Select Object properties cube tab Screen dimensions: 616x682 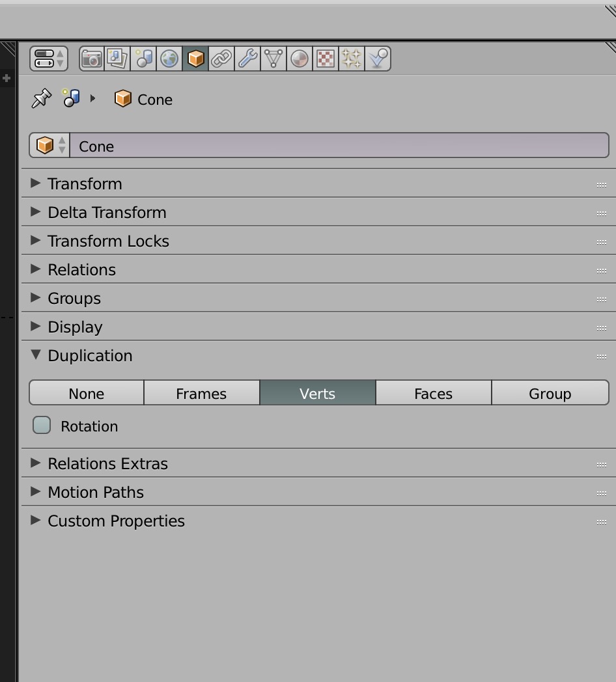[195, 59]
